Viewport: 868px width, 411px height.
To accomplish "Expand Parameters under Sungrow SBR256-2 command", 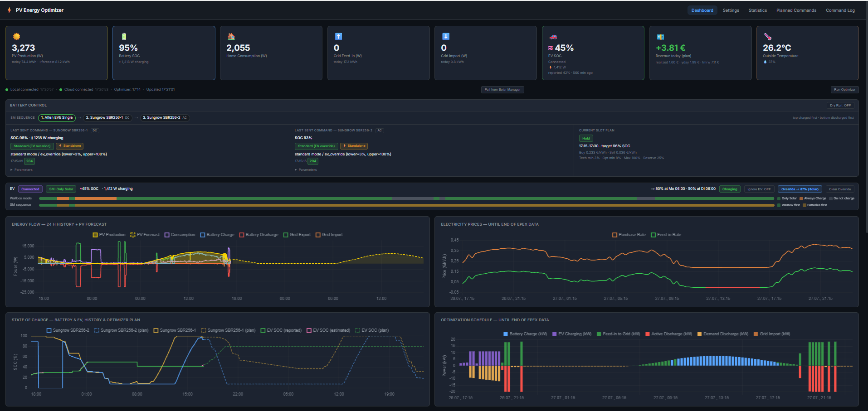I will click(306, 169).
